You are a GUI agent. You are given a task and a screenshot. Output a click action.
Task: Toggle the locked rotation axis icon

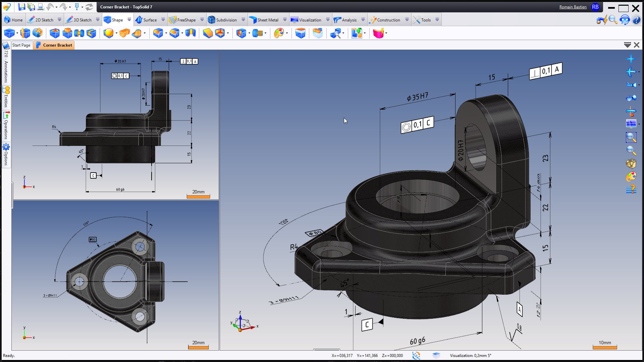631,111
